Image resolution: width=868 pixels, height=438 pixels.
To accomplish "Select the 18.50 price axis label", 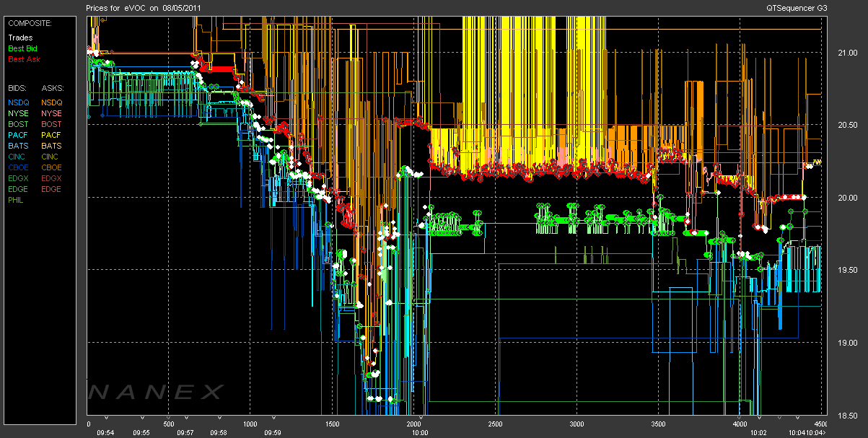I will click(847, 414).
